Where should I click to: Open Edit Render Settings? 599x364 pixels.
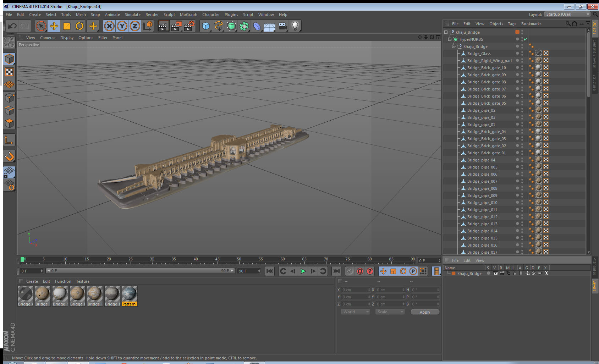(189, 26)
